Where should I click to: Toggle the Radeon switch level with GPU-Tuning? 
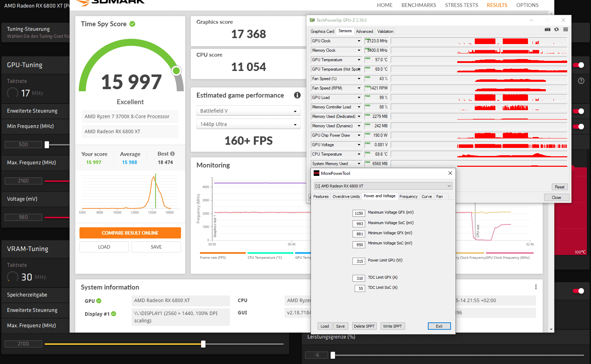(578, 65)
